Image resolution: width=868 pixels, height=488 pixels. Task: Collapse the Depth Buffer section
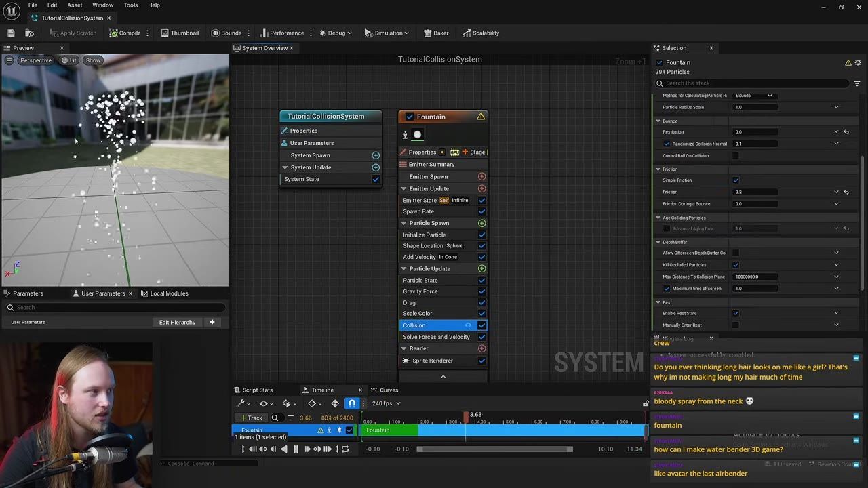tap(658, 242)
